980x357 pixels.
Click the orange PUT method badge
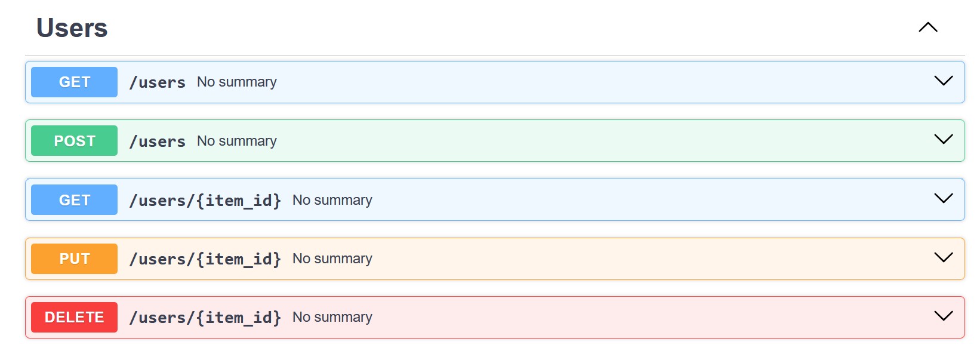pos(73,258)
